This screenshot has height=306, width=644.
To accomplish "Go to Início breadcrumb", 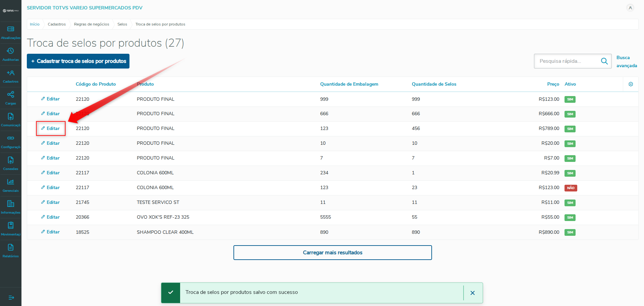I will coord(35,24).
